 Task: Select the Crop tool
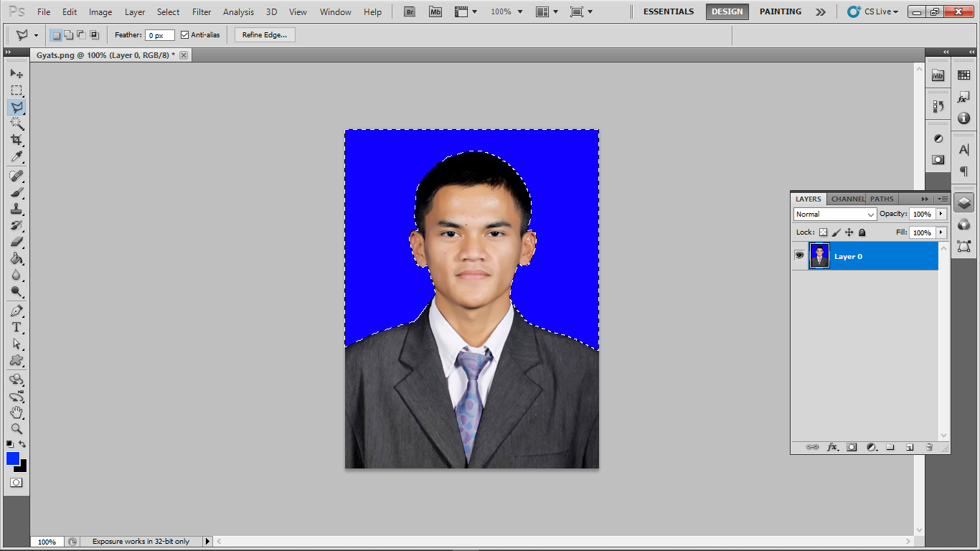[17, 141]
